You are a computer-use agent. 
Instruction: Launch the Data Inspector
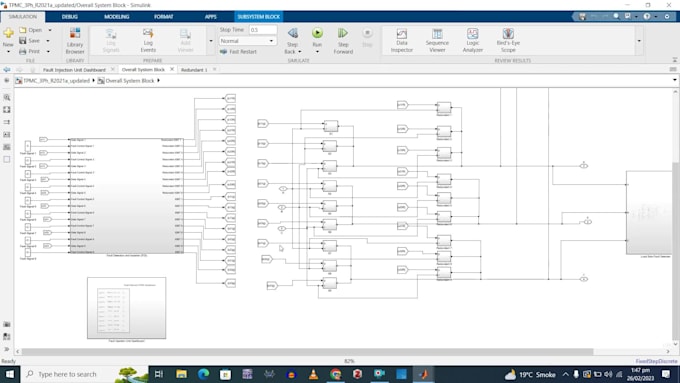tap(402, 41)
